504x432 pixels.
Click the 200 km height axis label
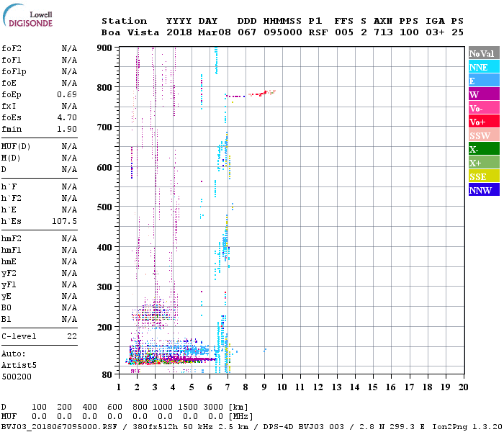pyautogui.click(x=104, y=327)
